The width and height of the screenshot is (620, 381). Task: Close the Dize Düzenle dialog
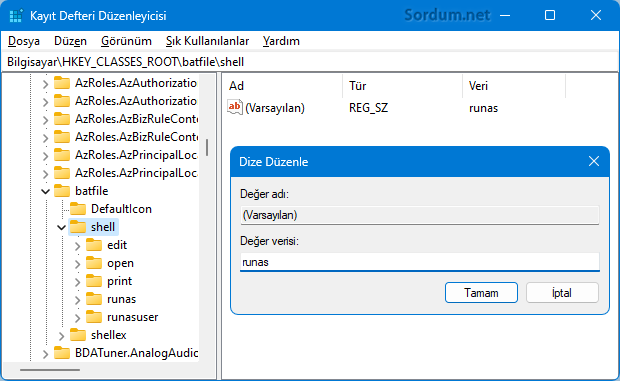pos(594,161)
